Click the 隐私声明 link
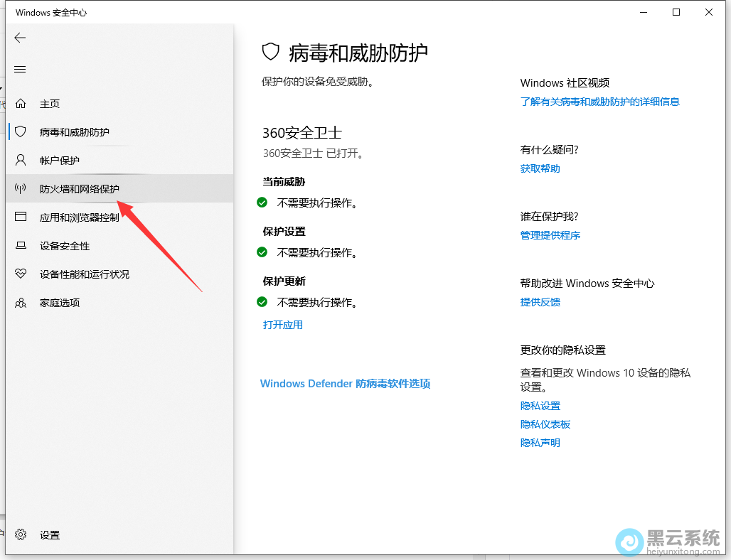The image size is (731, 560). pyautogui.click(x=540, y=443)
